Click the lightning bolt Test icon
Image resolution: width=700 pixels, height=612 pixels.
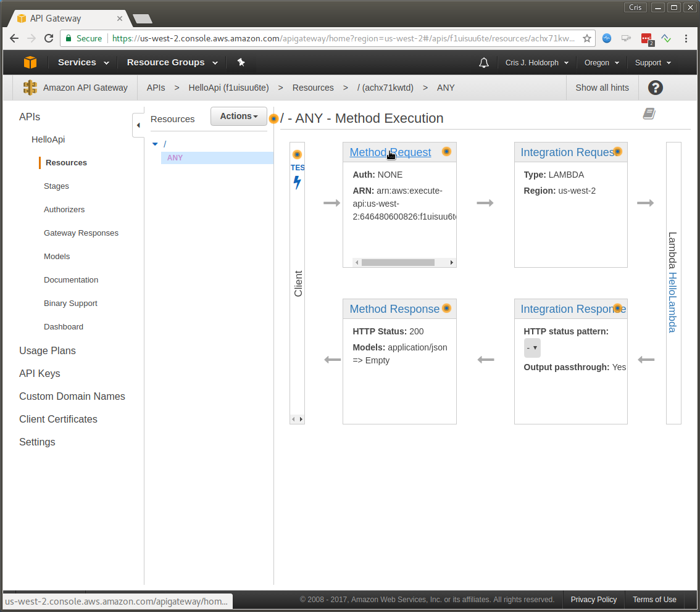click(x=298, y=183)
